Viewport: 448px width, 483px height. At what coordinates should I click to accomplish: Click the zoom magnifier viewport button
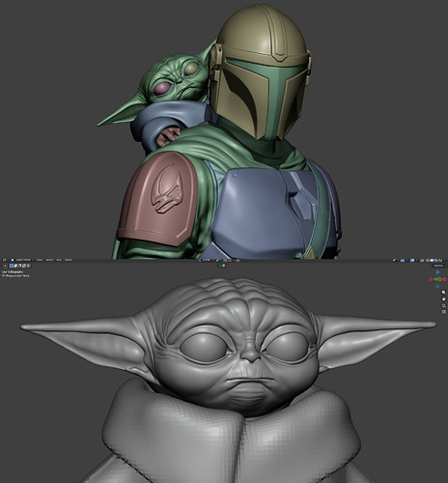tap(443, 292)
